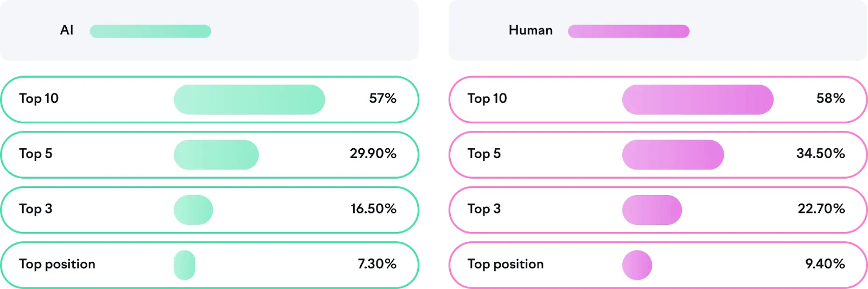The width and height of the screenshot is (868, 289).
Task: Click the green AI legend bar
Action: pyautogui.click(x=150, y=31)
